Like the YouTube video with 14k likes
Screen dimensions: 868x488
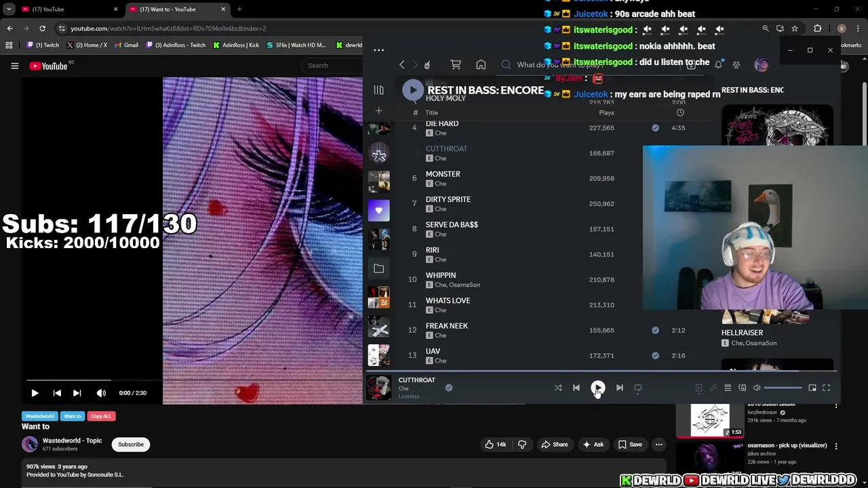[x=495, y=445]
